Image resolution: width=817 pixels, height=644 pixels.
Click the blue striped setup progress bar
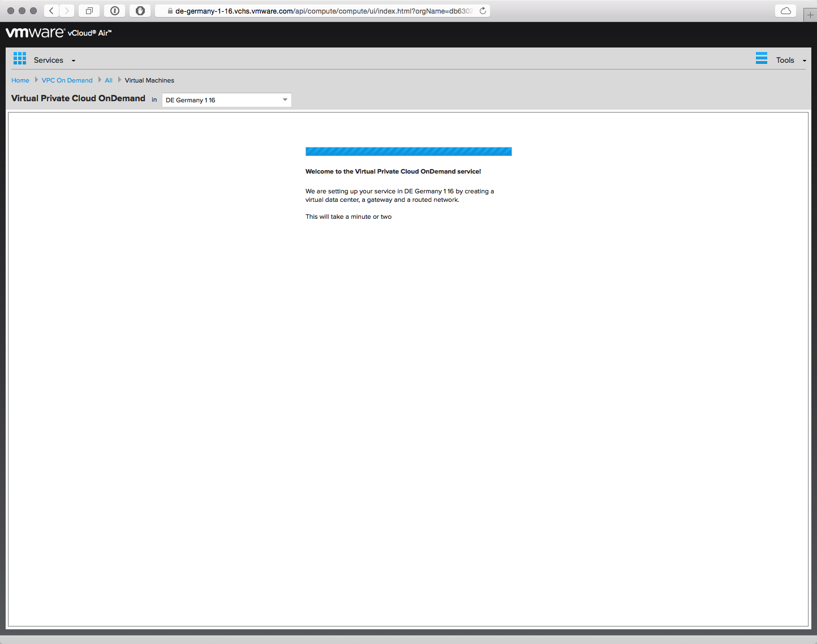pyautogui.click(x=408, y=152)
